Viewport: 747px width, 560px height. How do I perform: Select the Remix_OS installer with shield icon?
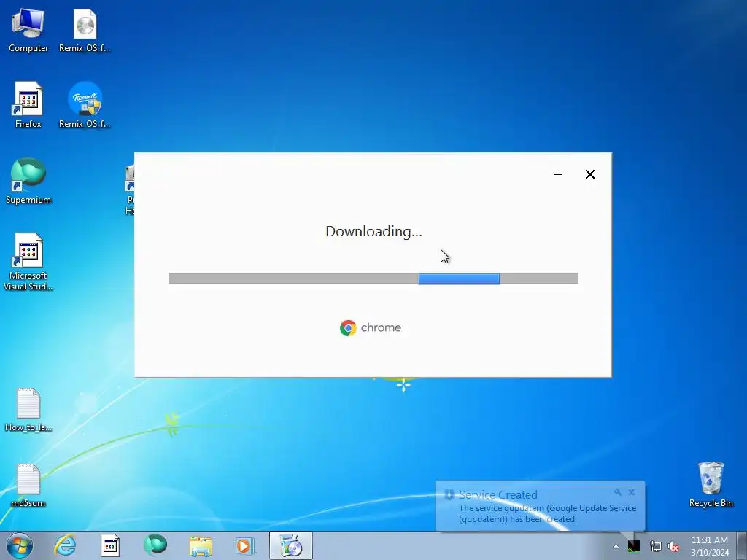[x=85, y=105]
